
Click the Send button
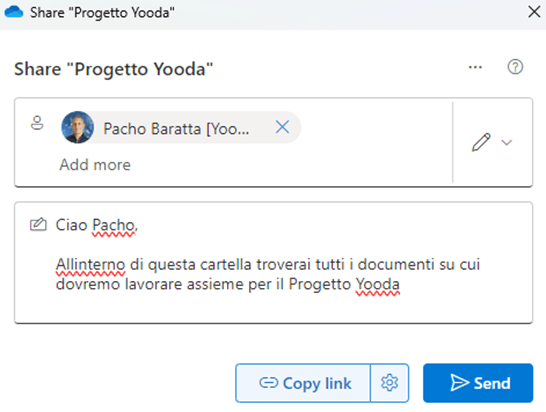pos(478,383)
